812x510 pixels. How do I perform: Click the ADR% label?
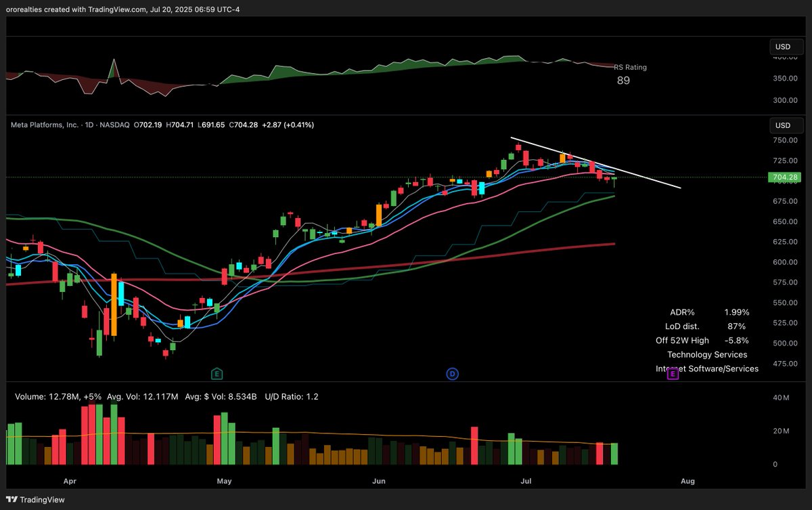click(682, 312)
